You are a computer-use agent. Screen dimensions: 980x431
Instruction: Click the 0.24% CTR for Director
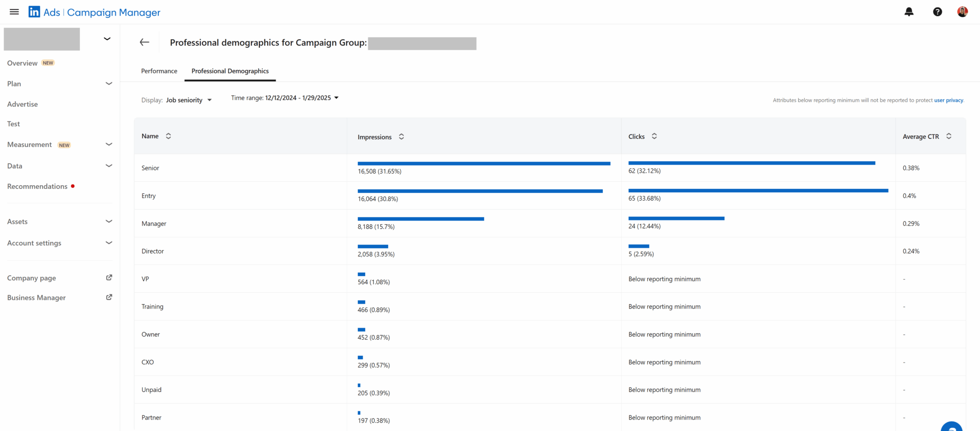(911, 251)
